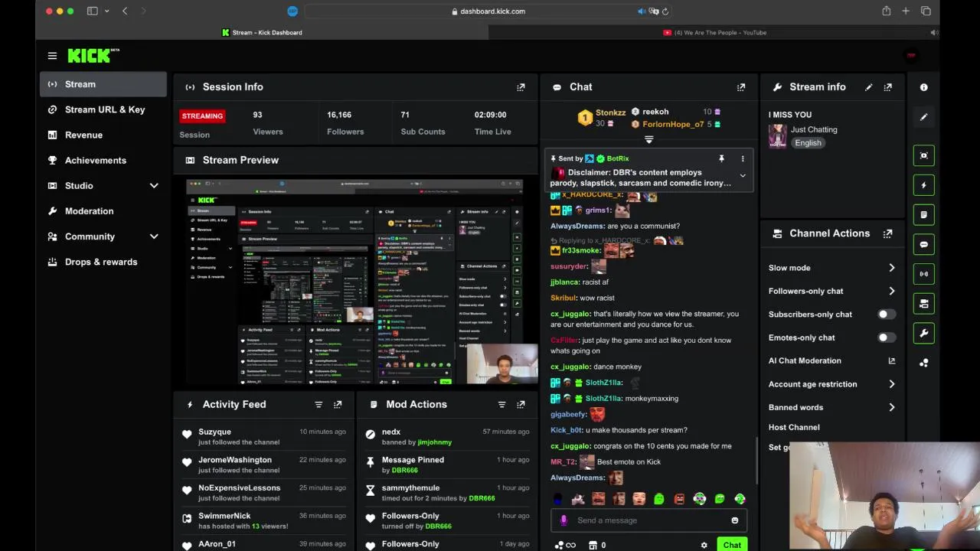Open AI Chat Moderation external link icon
Screen dimensions: 980x551
(x=891, y=360)
